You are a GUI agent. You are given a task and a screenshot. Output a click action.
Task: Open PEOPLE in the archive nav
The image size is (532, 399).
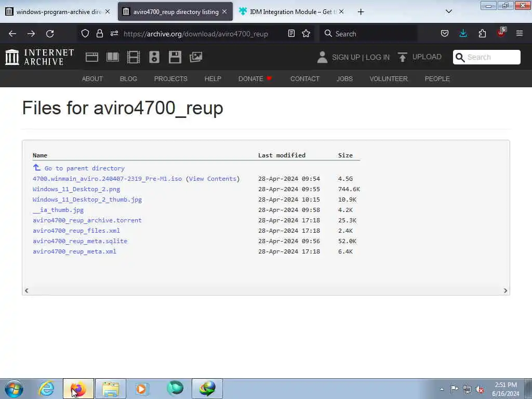tap(437, 79)
